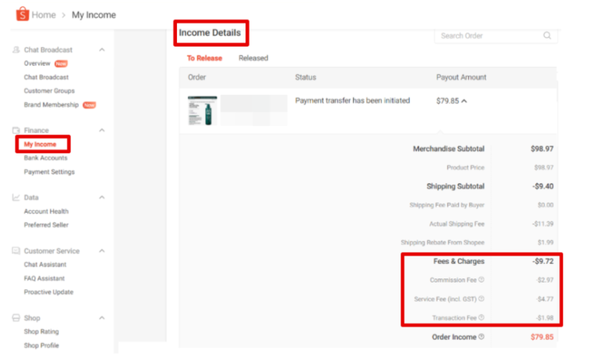Screen dimensions: 595x364
Task: Open Bank Accounts in sidebar
Action: click(x=45, y=158)
